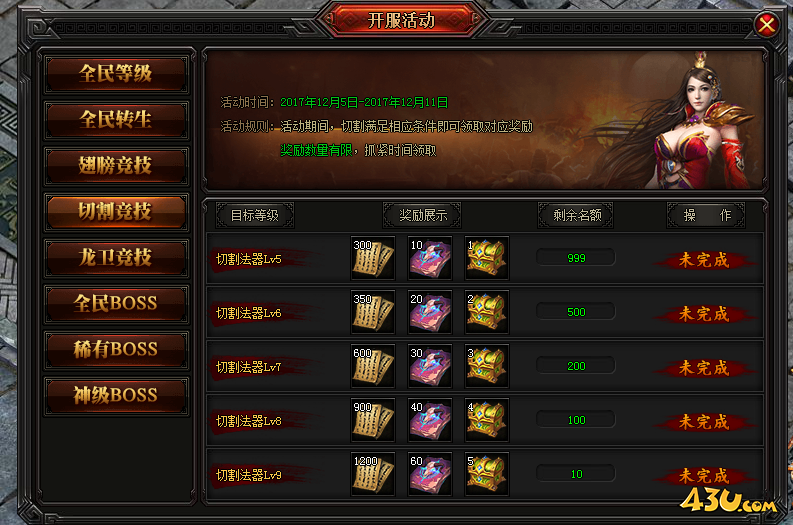Click the 30 purple book reward icon

(430, 366)
